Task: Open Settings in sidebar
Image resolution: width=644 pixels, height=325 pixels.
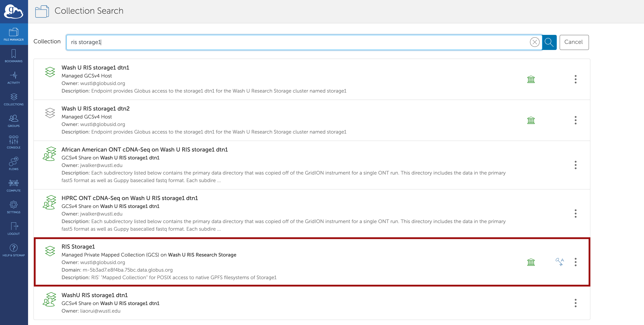Action: (14, 207)
